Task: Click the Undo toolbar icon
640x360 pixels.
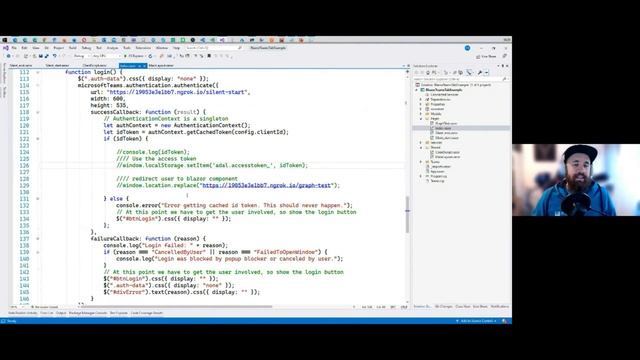Action: coord(55,56)
